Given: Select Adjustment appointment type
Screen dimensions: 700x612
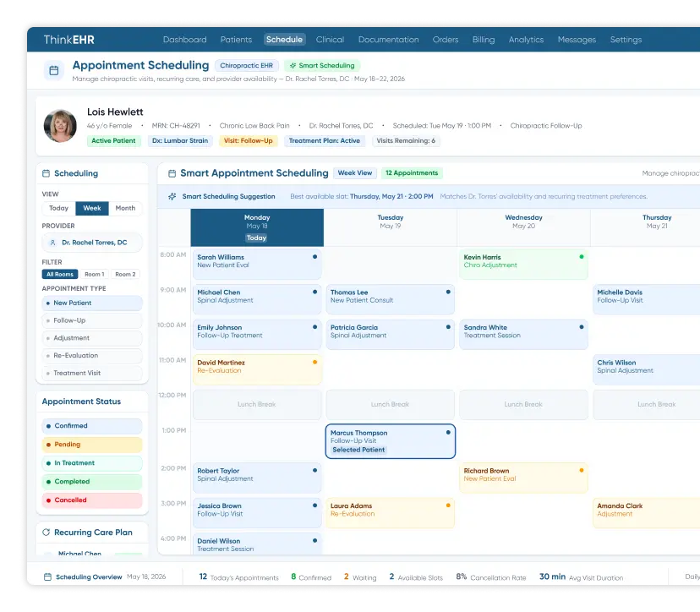Looking at the screenshot, I should tap(92, 338).
